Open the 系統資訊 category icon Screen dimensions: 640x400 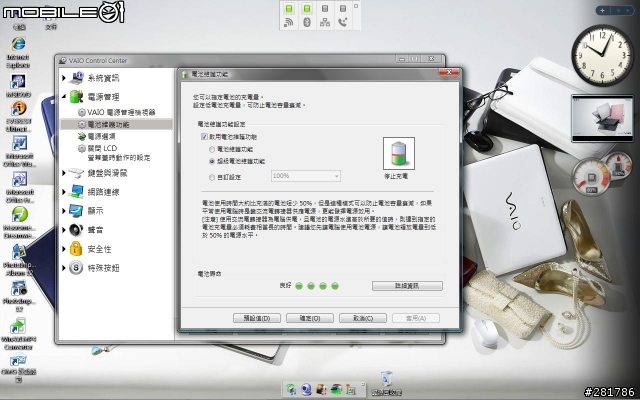(x=76, y=78)
